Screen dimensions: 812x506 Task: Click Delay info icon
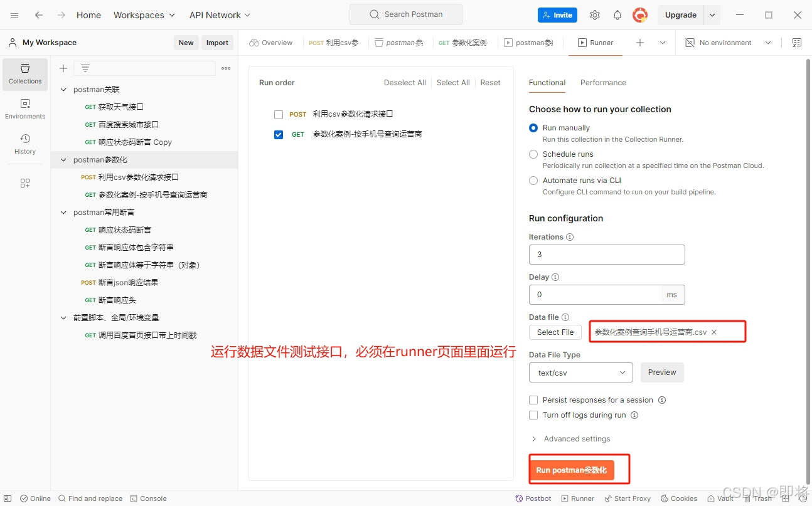555,277
